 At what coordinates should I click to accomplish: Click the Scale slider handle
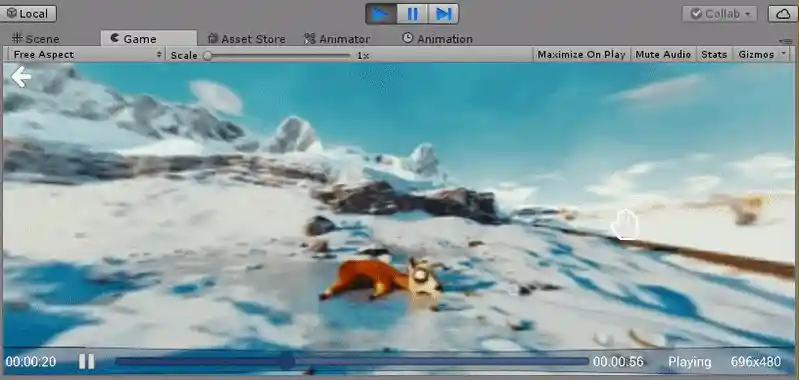coord(207,56)
